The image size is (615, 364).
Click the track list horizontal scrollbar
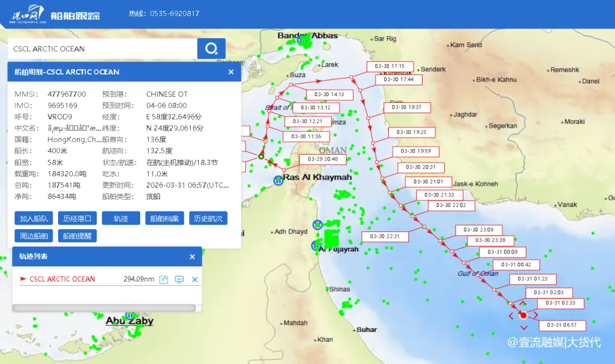pyautogui.click(x=104, y=308)
